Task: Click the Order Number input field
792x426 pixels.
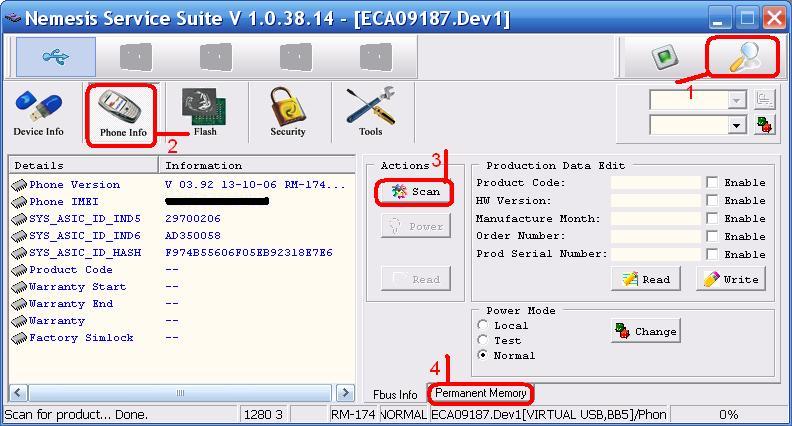Action: (x=656, y=236)
